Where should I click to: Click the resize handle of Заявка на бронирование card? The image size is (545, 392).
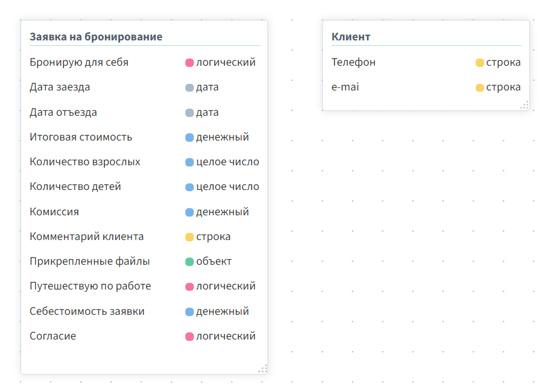coord(263,368)
